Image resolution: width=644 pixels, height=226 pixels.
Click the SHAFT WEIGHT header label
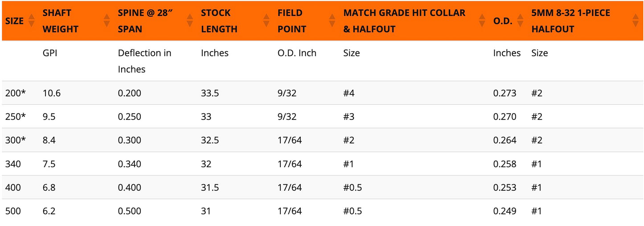coord(60,21)
